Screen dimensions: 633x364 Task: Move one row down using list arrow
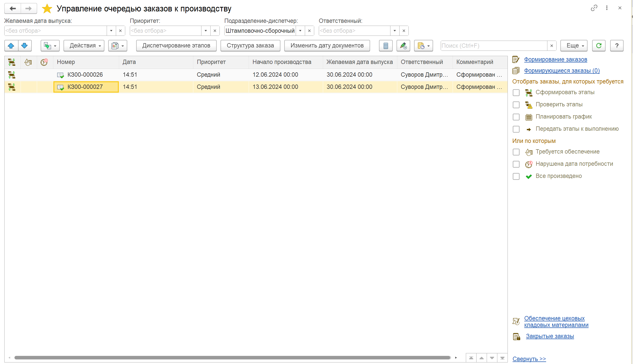click(492, 358)
